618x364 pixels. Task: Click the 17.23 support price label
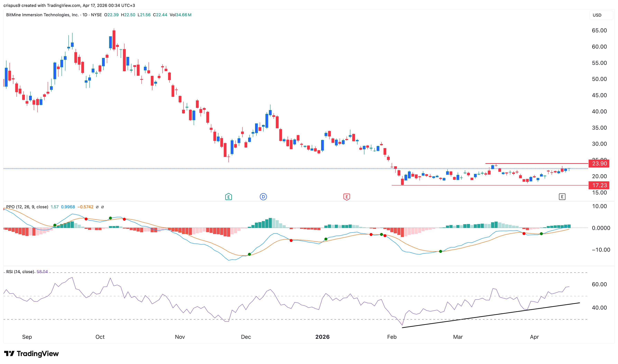599,185
